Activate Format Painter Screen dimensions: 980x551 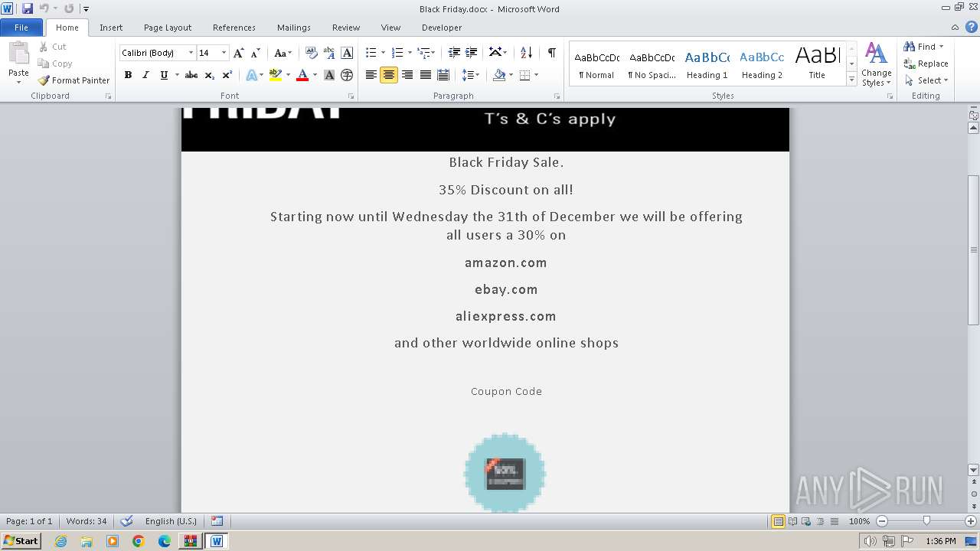click(73, 80)
